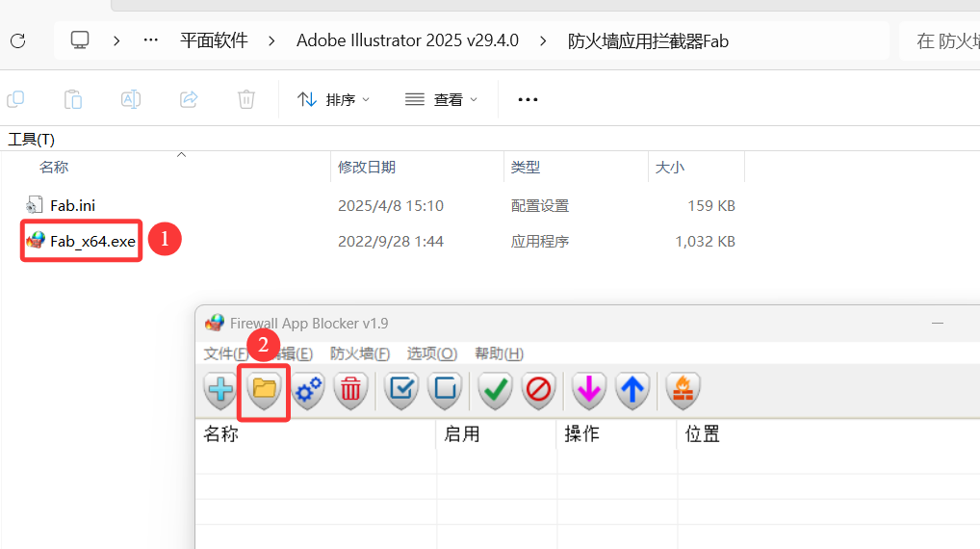Viewport: 980px width, 549px height.
Task: Click the green checkmark Allow icon
Action: [495, 390]
